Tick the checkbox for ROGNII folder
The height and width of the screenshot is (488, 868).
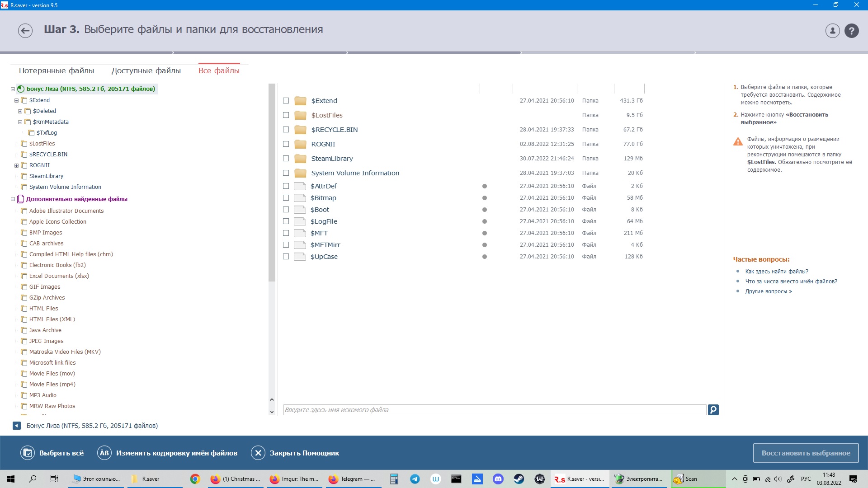[286, 144]
